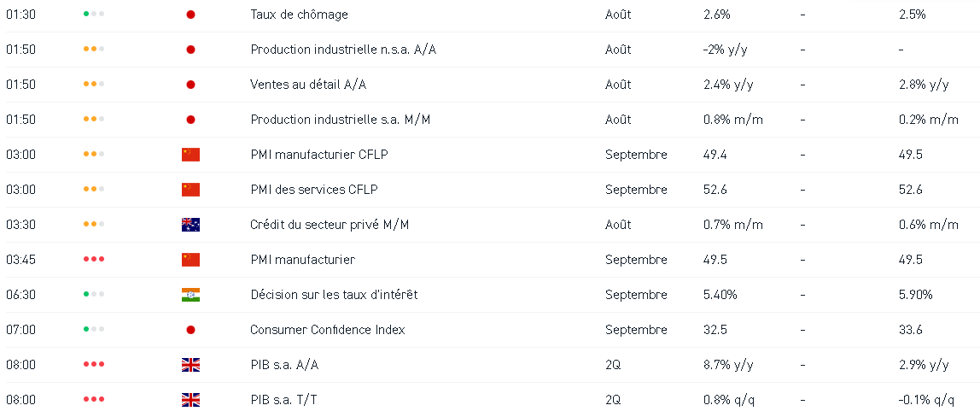The width and height of the screenshot is (980, 417).
Task: Open Production industrielle n.s.a. A/A event
Action: click(x=343, y=50)
